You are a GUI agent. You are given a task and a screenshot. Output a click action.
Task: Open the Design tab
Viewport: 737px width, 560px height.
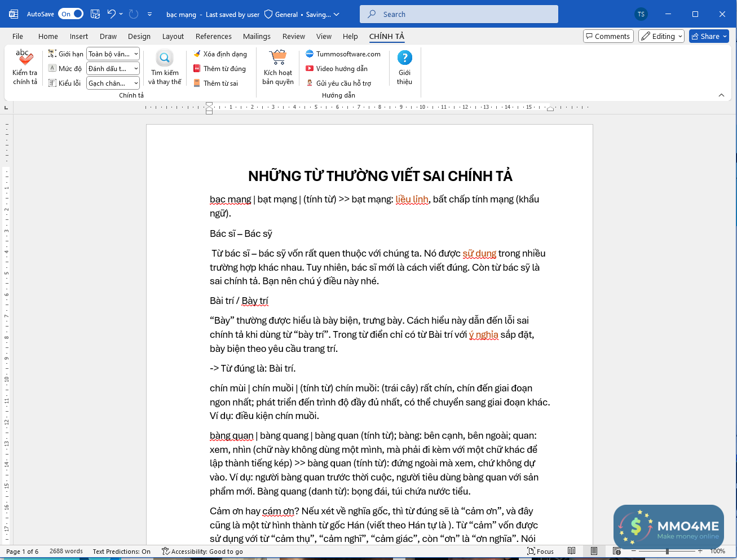[139, 36]
